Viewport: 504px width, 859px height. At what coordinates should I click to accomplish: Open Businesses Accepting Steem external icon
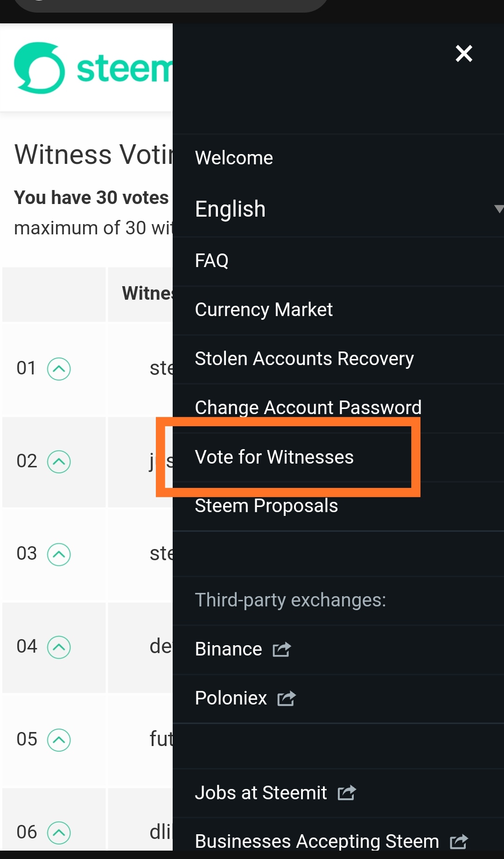tap(459, 841)
